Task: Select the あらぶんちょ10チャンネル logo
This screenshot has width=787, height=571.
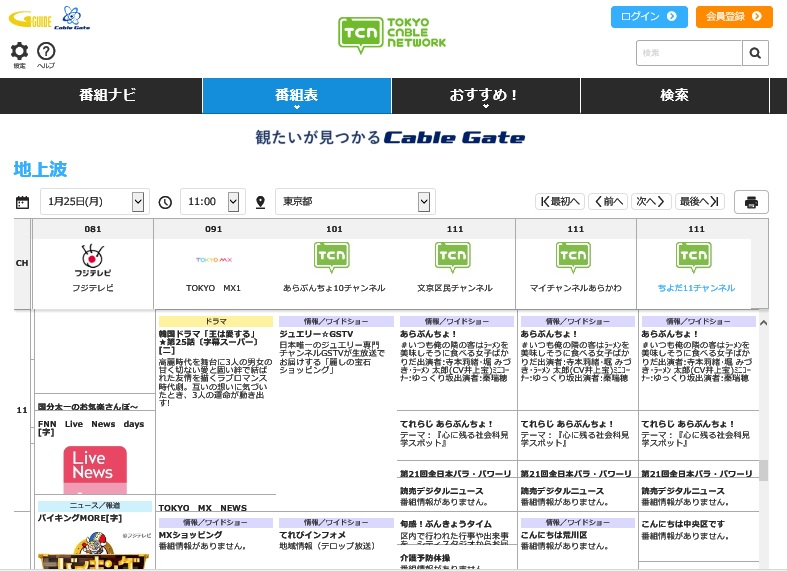Action: point(332,257)
